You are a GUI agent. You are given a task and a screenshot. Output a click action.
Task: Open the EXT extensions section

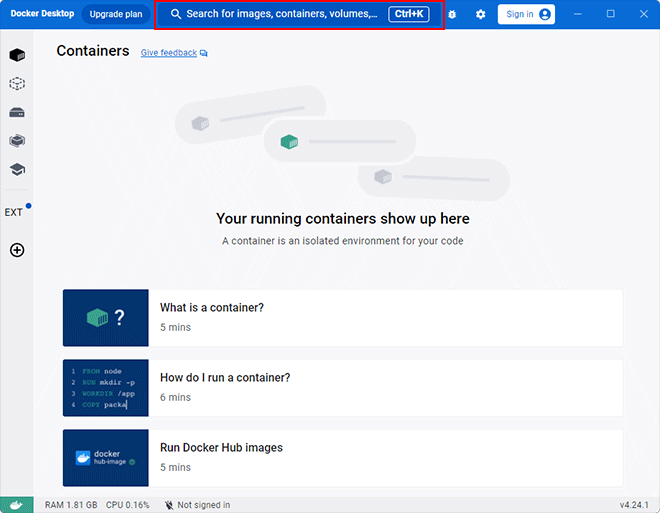13,212
